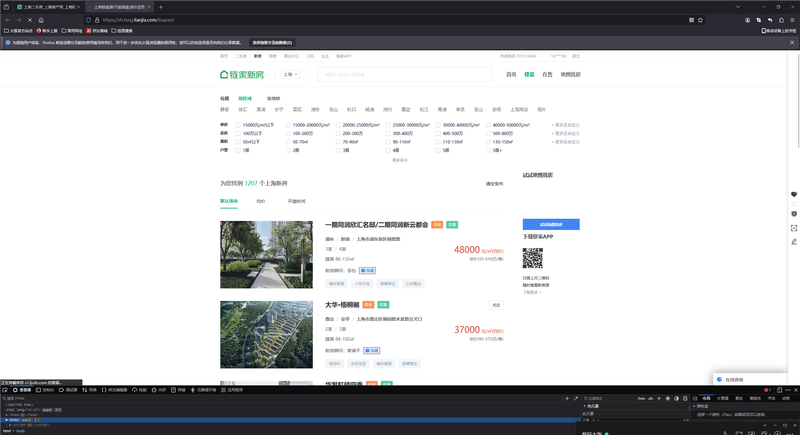Check the 20000-25000元/㎡ price box
This screenshot has width=800, height=435.
338,125
